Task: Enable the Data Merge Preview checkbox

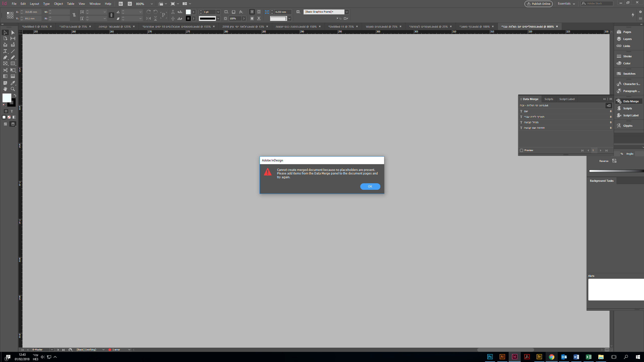Action: [521, 150]
